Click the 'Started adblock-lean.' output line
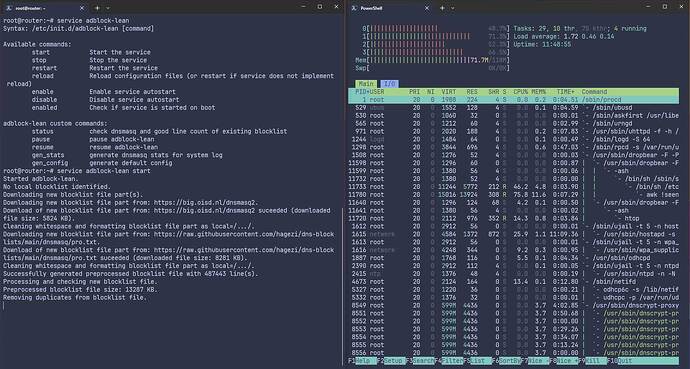This screenshot has height=369, width=690. click(40, 179)
